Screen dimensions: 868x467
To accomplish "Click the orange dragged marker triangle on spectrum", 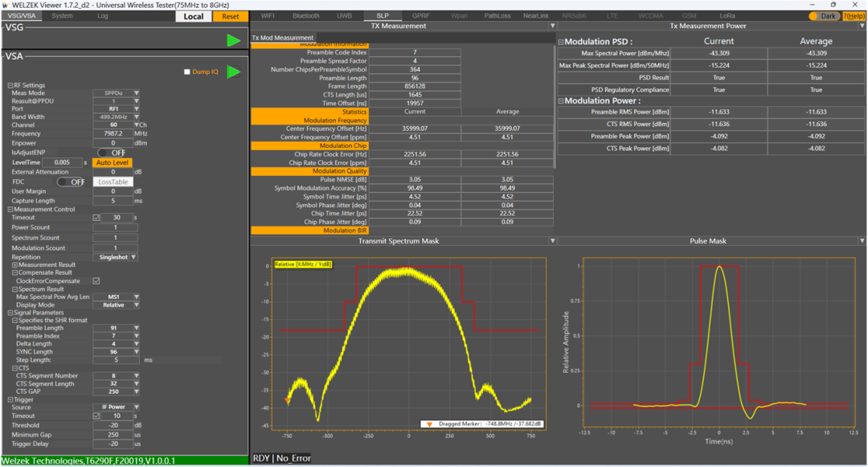I will 287,400.
